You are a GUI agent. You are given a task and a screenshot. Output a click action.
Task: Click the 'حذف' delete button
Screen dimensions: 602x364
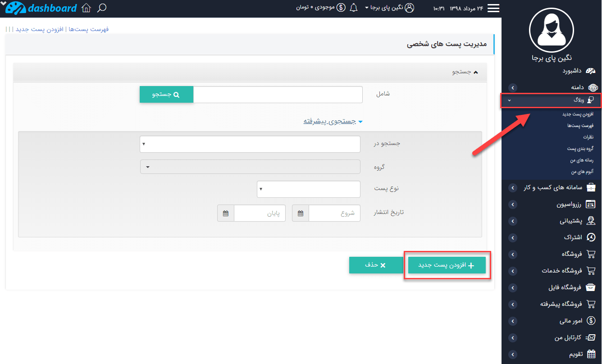pos(376,265)
